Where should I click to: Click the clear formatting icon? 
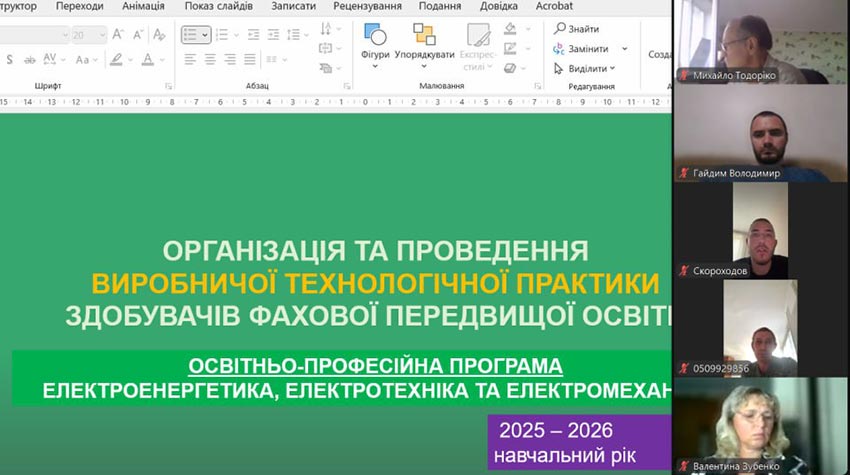(x=160, y=34)
